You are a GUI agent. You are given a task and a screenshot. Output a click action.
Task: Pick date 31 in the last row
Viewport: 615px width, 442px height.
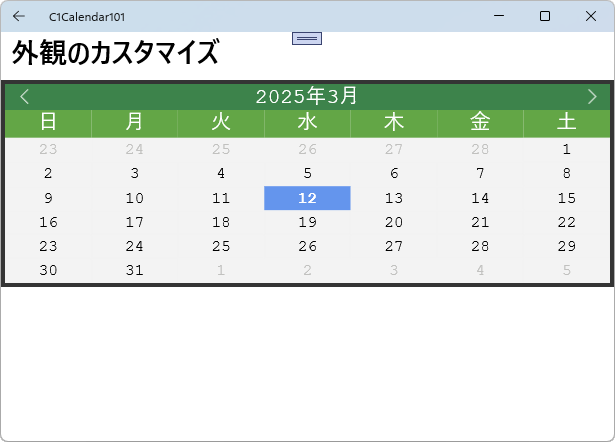(x=135, y=270)
